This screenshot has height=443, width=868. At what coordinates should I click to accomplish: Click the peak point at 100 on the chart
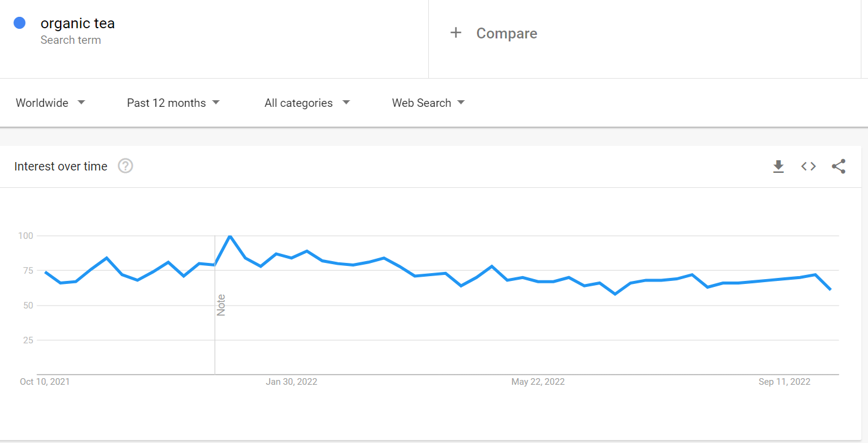tap(230, 236)
